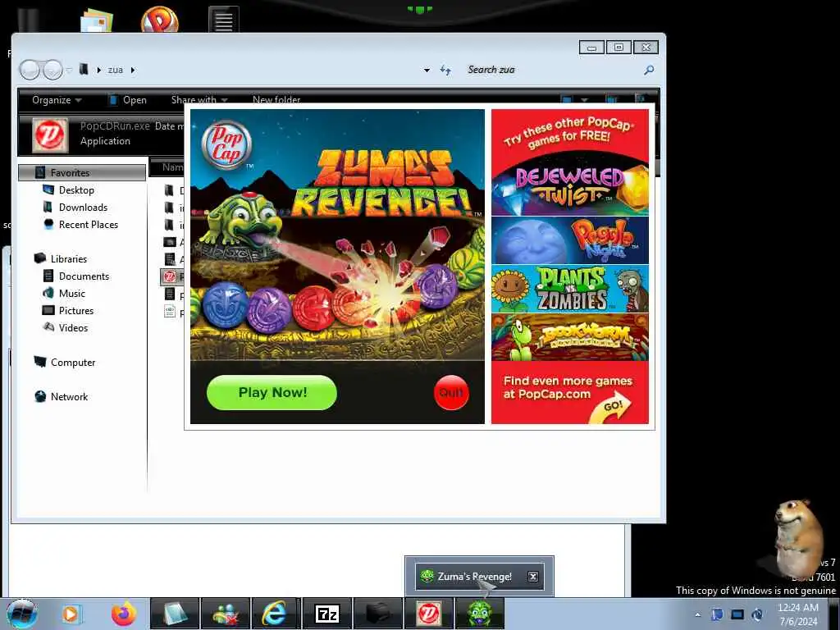Open the PopCap desktop shortcut icon
Image resolution: width=840 pixels, height=630 pixels.
coord(160,20)
